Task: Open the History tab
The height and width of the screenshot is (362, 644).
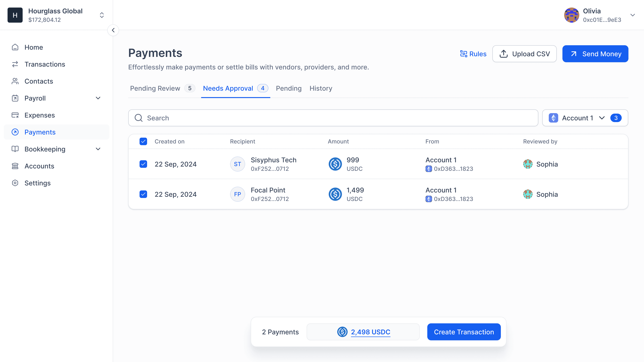Action: pyautogui.click(x=321, y=88)
